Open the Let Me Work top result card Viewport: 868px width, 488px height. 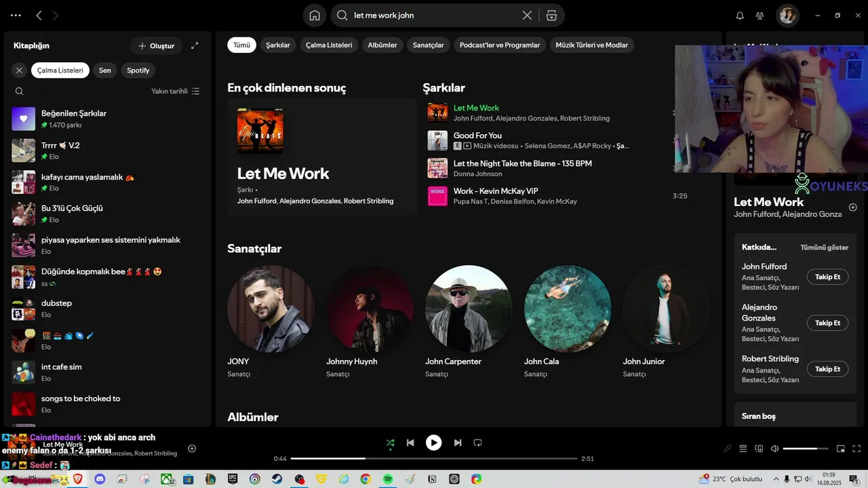[322, 157]
